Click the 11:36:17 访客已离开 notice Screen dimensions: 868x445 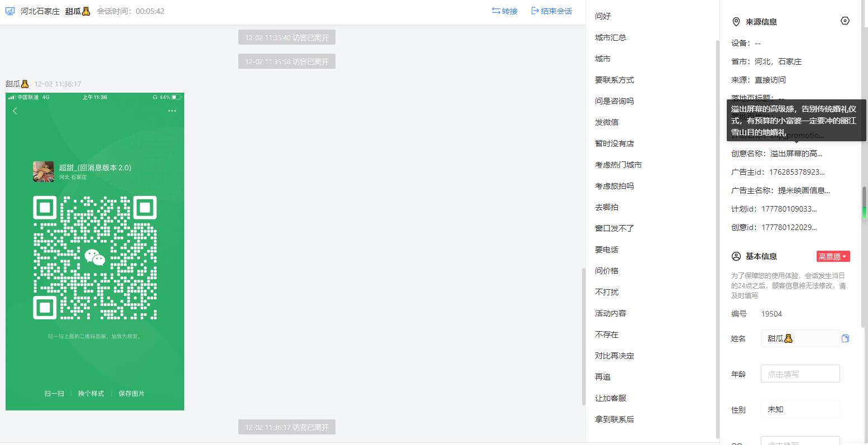287,428
